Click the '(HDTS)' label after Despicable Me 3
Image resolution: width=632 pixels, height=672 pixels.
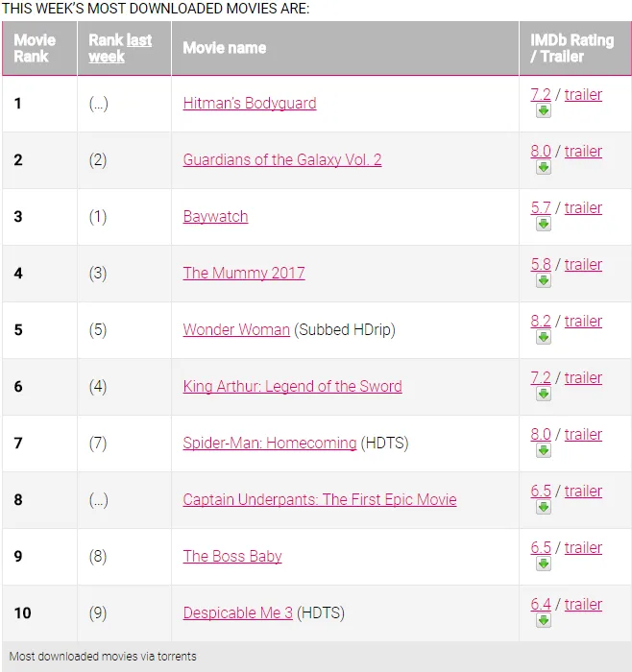tap(321, 612)
